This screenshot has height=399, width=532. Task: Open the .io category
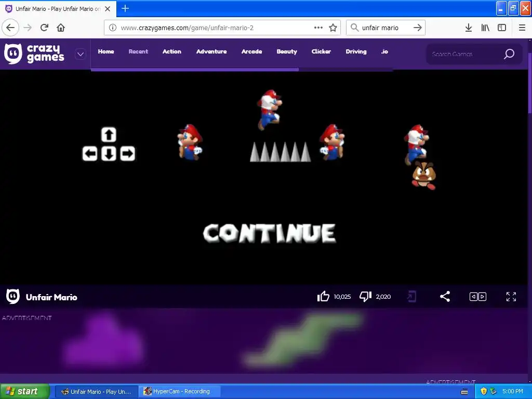[x=384, y=51]
